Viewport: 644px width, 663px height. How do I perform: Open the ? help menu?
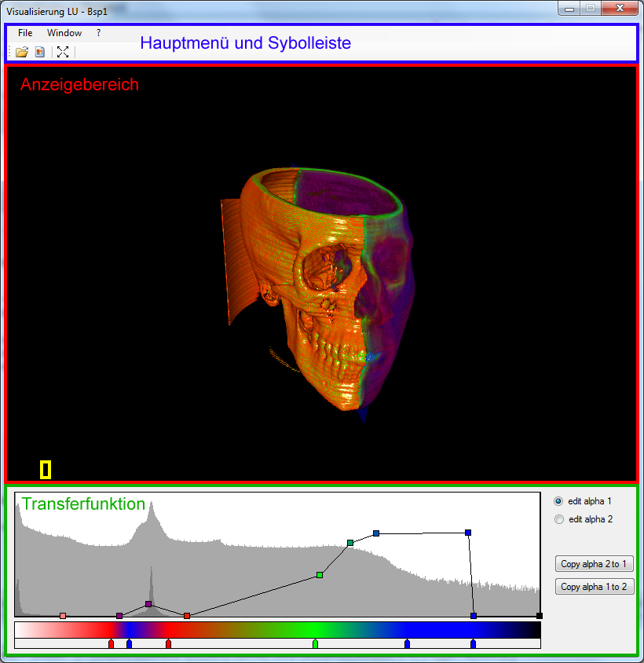(98, 33)
